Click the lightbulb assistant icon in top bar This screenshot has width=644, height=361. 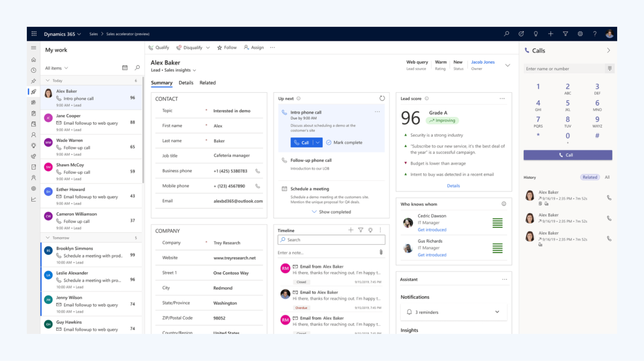[536, 34]
